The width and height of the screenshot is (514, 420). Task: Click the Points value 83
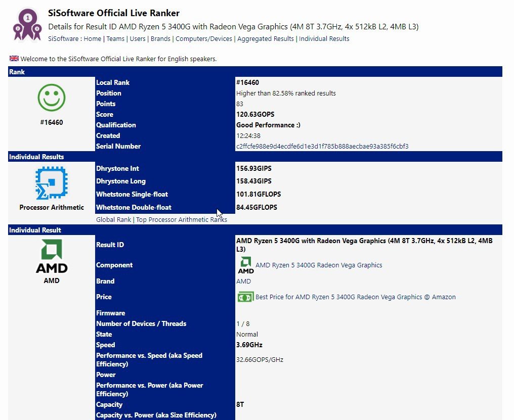(240, 104)
